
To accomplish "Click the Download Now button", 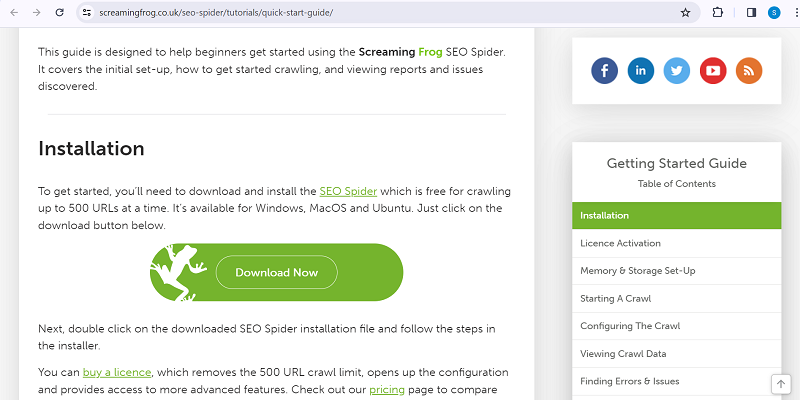I will pos(277,272).
